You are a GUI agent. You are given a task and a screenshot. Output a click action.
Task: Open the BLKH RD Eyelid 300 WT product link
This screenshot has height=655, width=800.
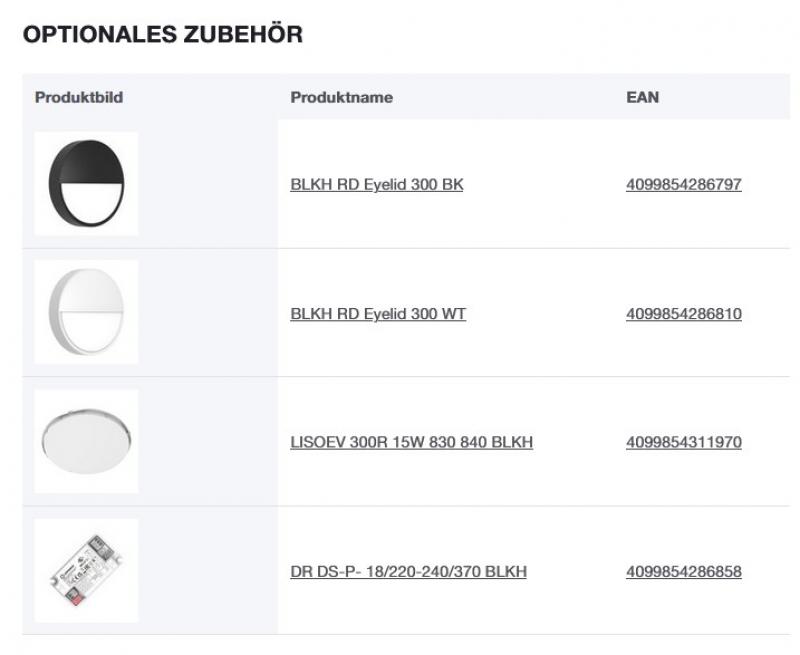[x=380, y=312]
